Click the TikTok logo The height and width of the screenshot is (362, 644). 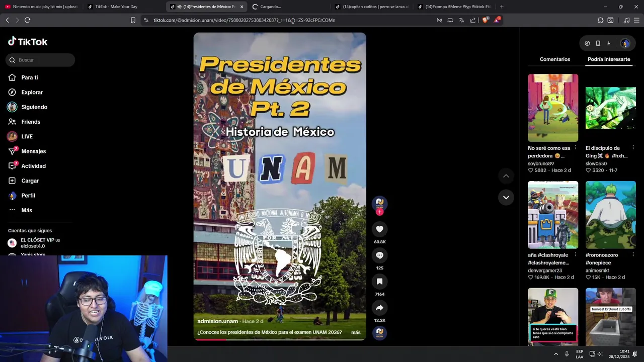(28, 42)
